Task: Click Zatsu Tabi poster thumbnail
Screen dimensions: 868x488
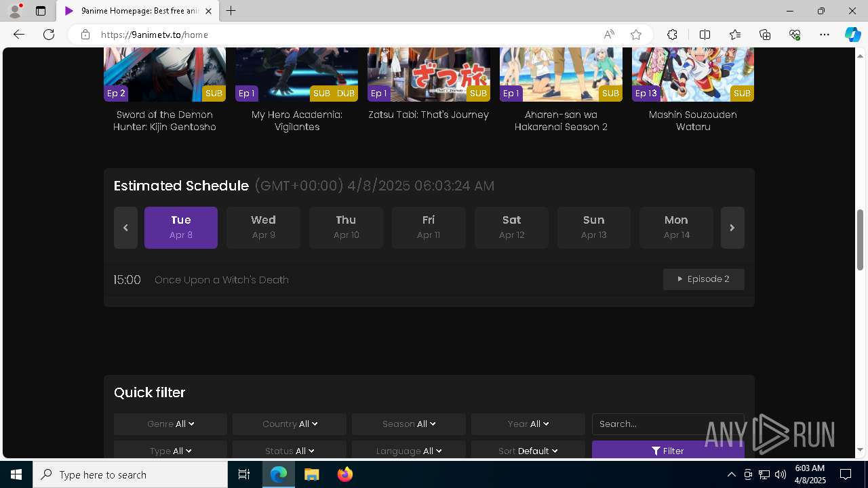Action: click(x=429, y=75)
